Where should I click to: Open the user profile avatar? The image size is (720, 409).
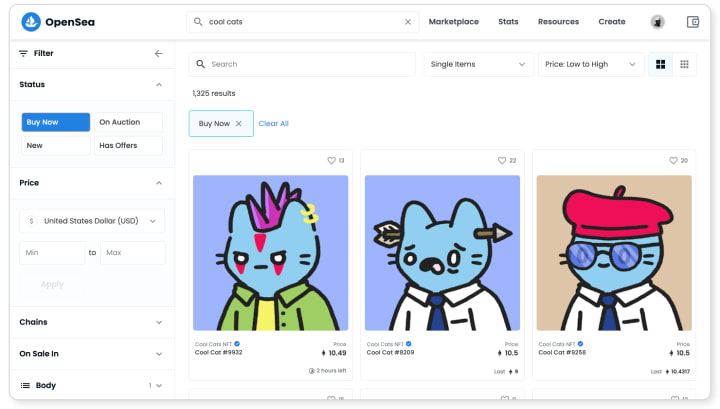pyautogui.click(x=658, y=22)
